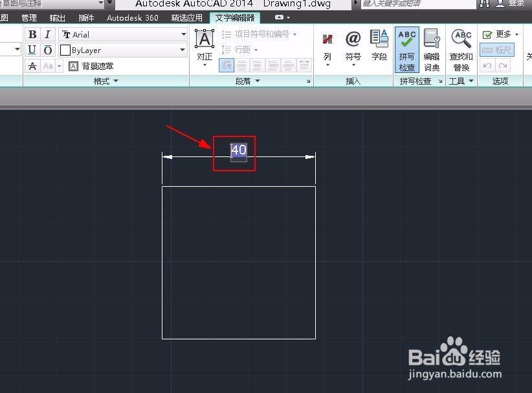Image resolution: width=532 pixels, height=393 pixels.
Task: Open paragraph dialog launcher arrow
Action: tap(308, 81)
